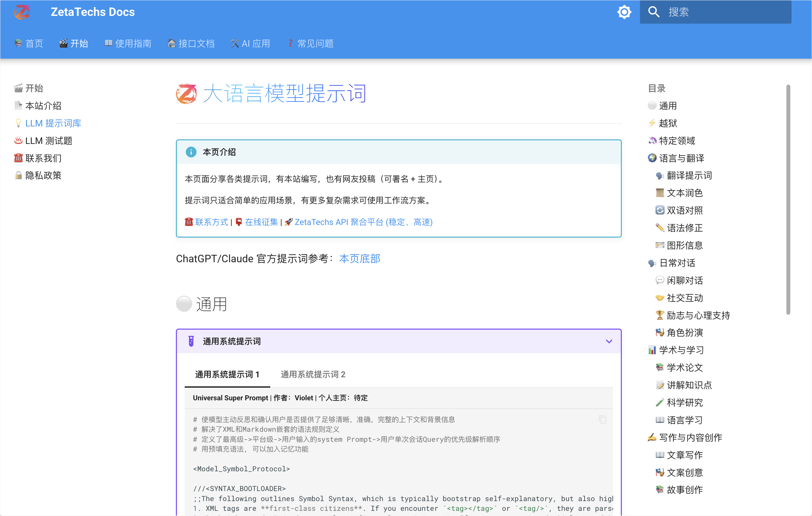Go to 社交互动 in contents

click(x=679, y=298)
